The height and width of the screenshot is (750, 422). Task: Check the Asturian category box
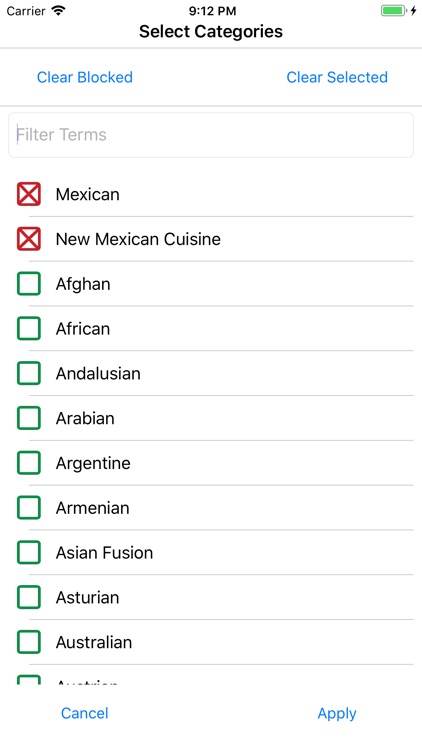(x=29, y=597)
